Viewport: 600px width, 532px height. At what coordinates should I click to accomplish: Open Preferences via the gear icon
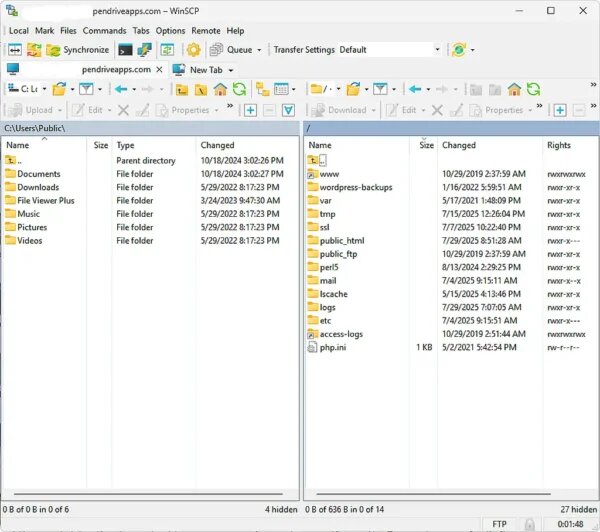[x=193, y=50]
